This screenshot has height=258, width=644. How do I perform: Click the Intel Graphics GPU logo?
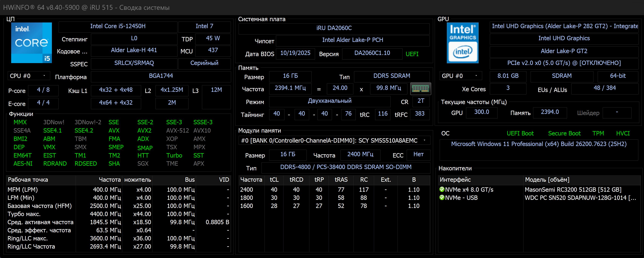click(463, 43)
